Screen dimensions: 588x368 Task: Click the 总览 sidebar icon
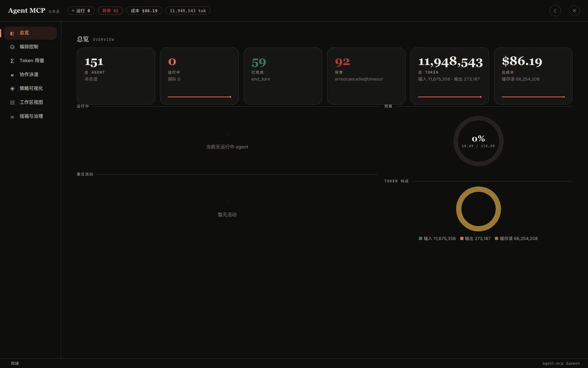click(x=12, y=33)
